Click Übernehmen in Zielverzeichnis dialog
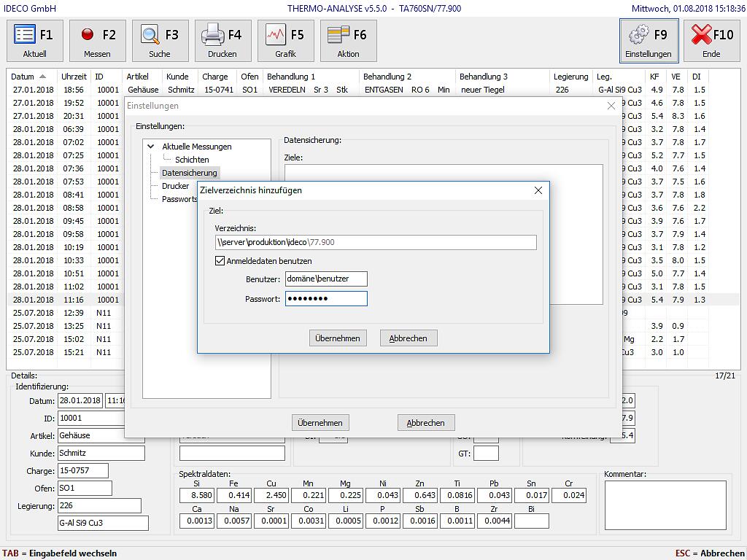The image size is (747, 560). (x=337, y=338)
